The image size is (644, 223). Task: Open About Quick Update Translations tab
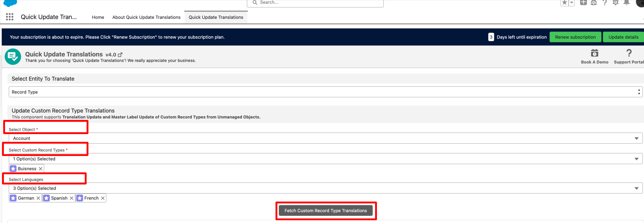[x=146, y=17]
